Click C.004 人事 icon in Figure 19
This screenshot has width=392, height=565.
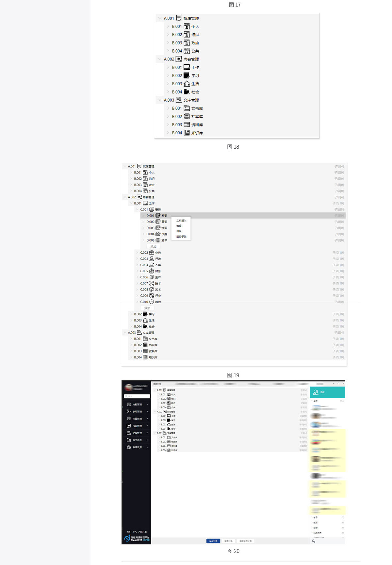point(152,265)
